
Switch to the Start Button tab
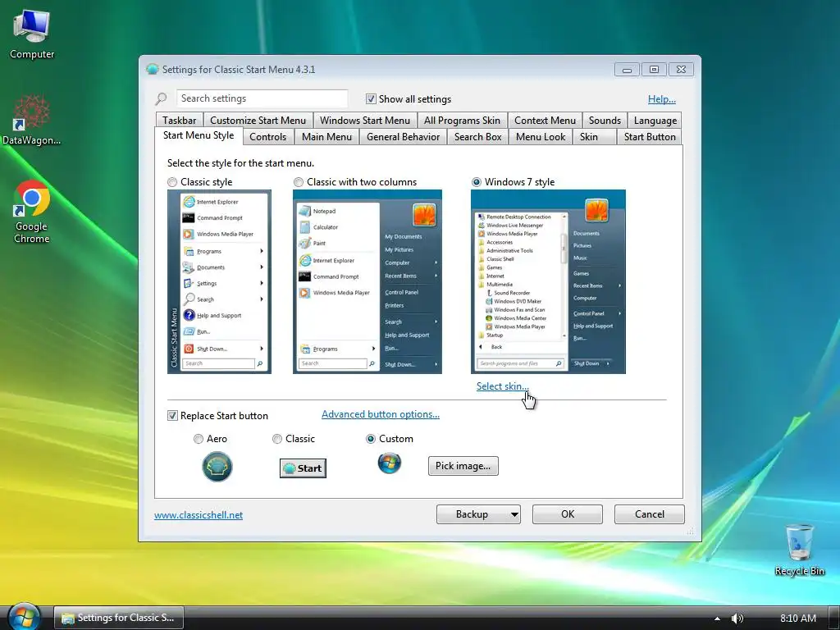(x=650, y=137)
